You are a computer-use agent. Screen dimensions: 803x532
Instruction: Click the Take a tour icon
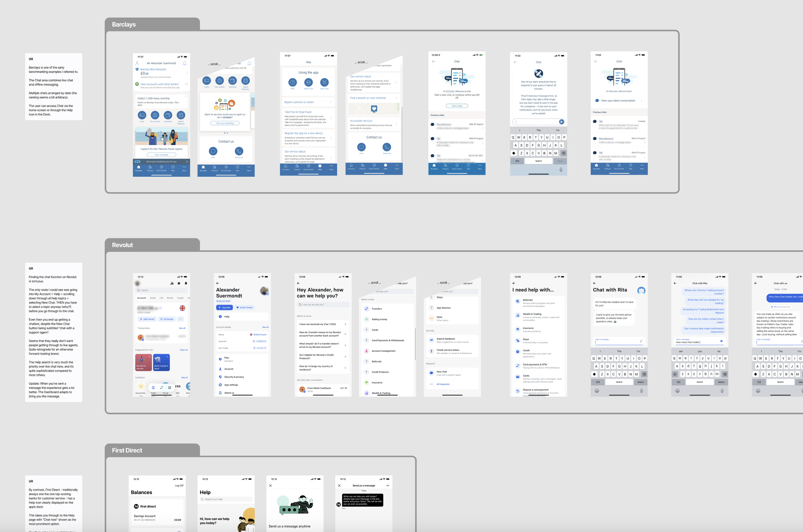click(324, 82)
